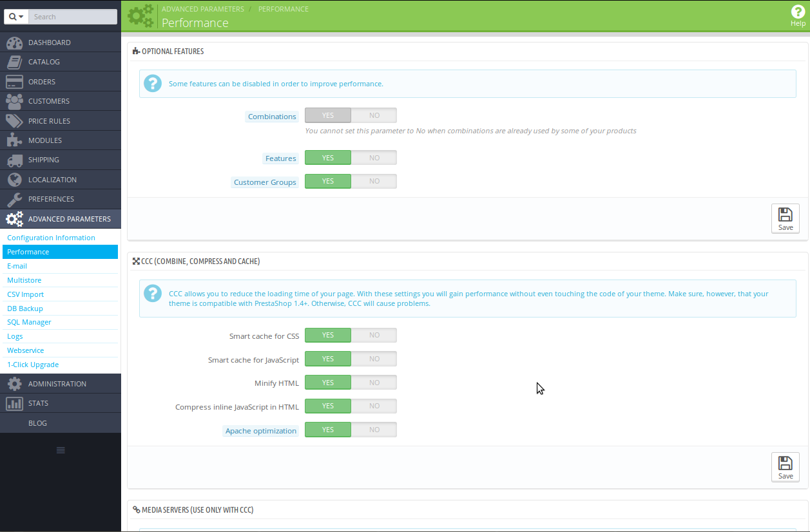Go to Multistore settings
The width and height of the screenshot is (810, 532).
click(60, 280)
